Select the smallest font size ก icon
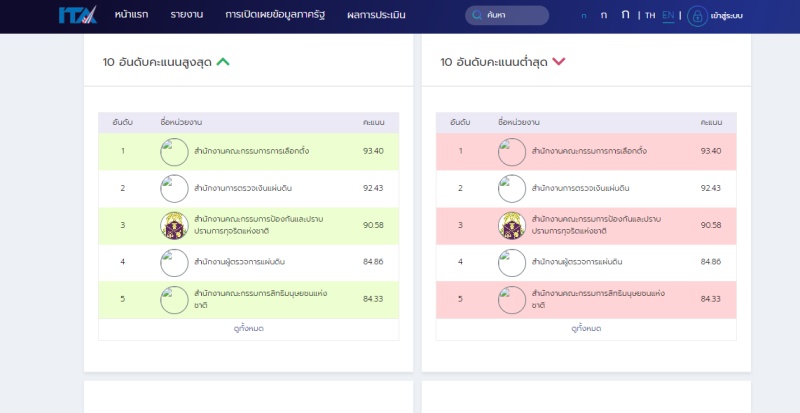The height and width of the screenshot is (413, 800). 584,16
